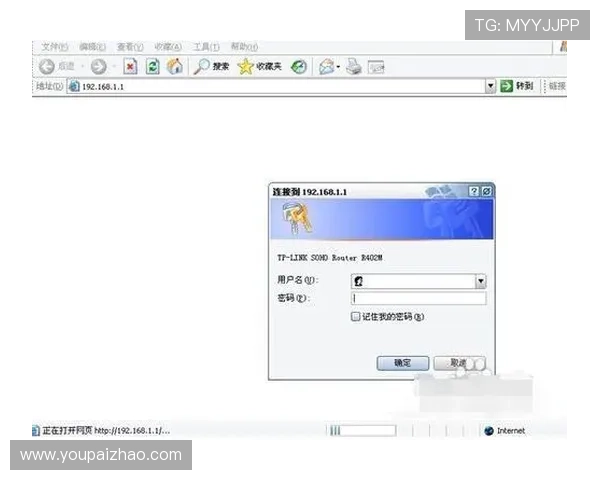This screenshot has width=600, height=480.
Task: Expand the username dropdown in login dialog
Action: point(480,282)
